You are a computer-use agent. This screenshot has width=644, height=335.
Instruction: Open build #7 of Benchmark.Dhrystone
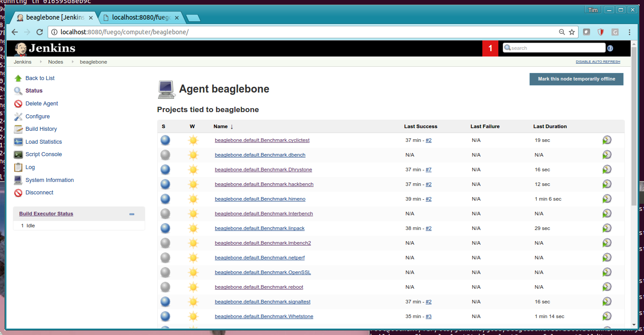point(428,170)
